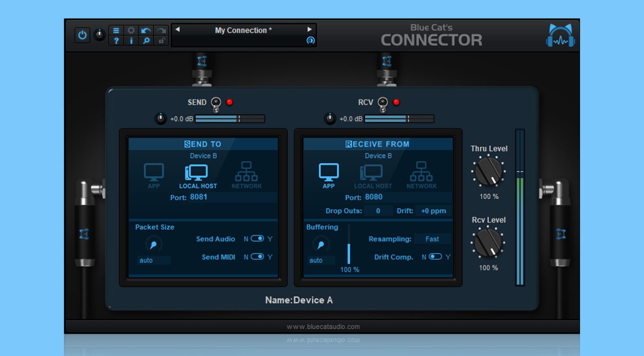Image resolution: width=644 pixels, height=356 pixels.
Task: Click the lock icon in the toolbar
Action: [161, 41]
